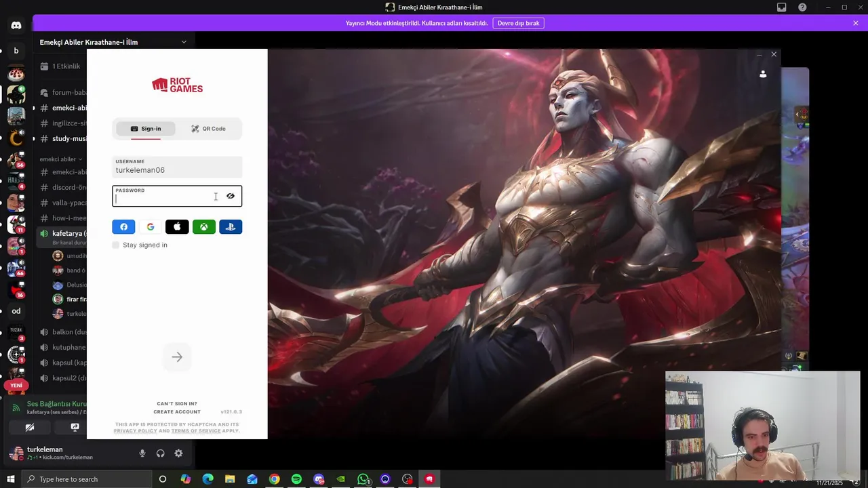The width and height of the screenshot is (868, 488).
Task: Open the study-musi text channel
Action: tap(63, 138)
